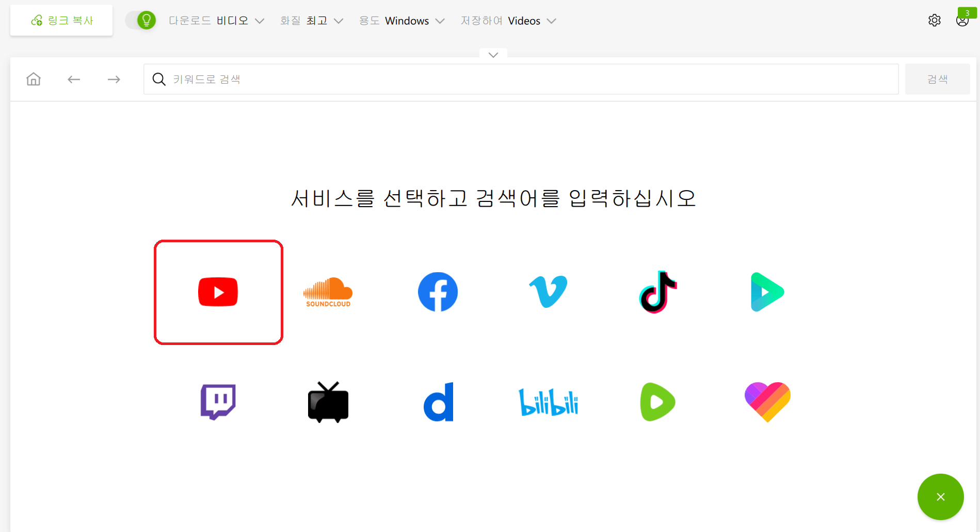Click the 검색 search button
The image size is (980, 532).
pyautogui.click(x=937, y=79)
